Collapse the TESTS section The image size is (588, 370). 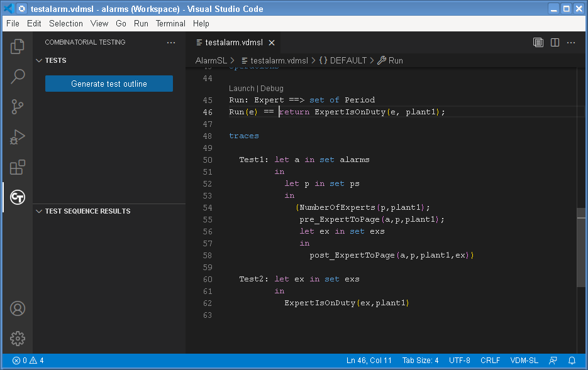(x=40, y=61)
